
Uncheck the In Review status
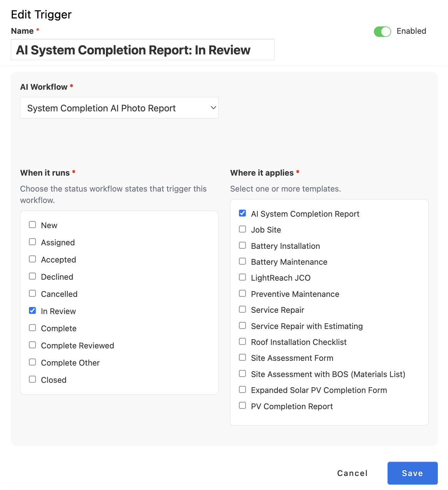[32, 311]
